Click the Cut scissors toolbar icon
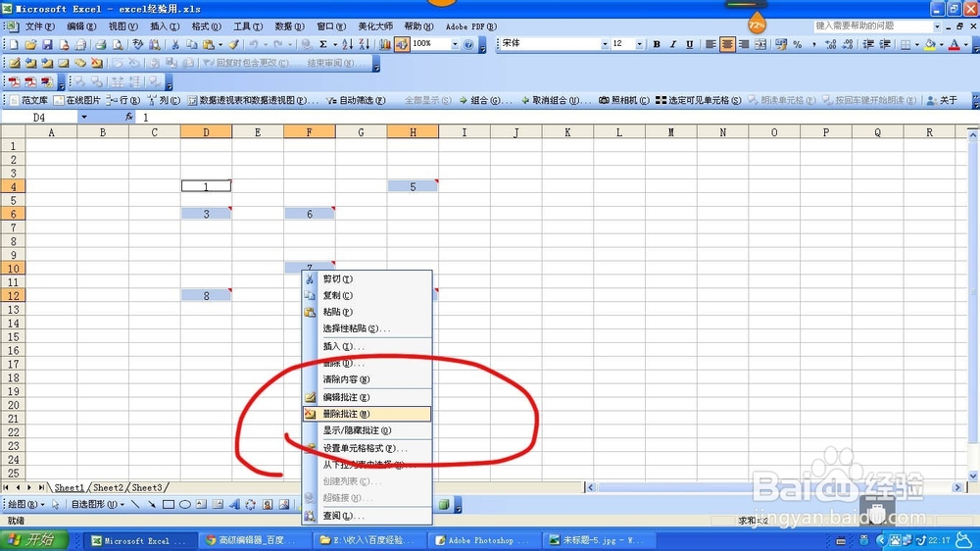Image resolution: width=980 pixels, height=551 pixels. (175, 44)
